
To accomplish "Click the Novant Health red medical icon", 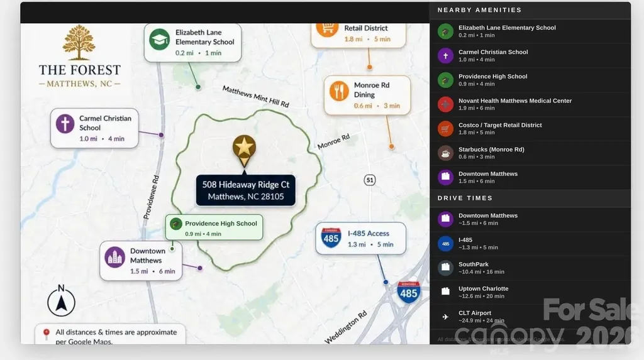I will 445,104.
